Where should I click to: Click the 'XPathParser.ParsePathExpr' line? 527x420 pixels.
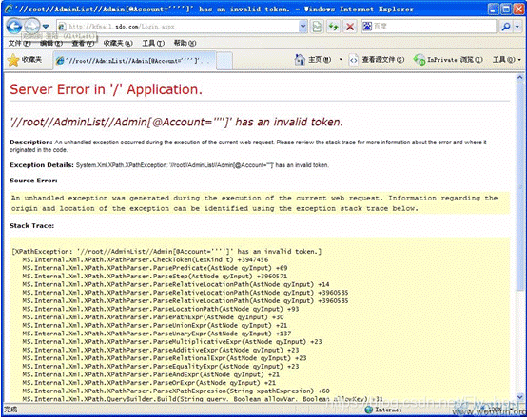point(153,317)
